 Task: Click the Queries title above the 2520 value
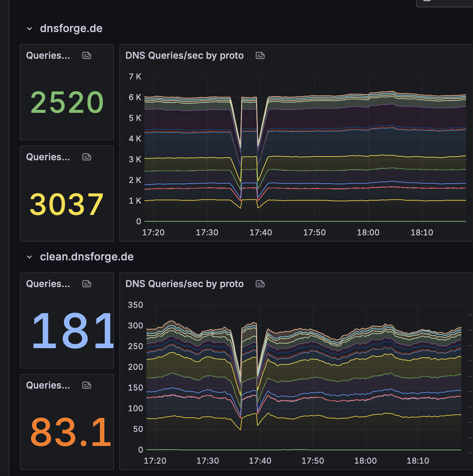click(x=48, y=55)
